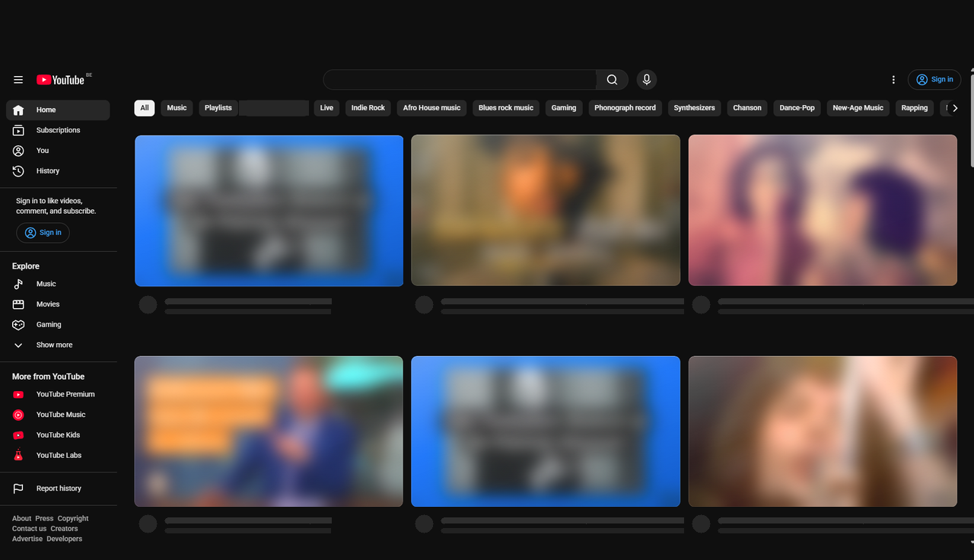This screenshot has height=560, width=974.
Task: Select the Live filter chip
Action: pyautogui.click(x=326, y=108)
